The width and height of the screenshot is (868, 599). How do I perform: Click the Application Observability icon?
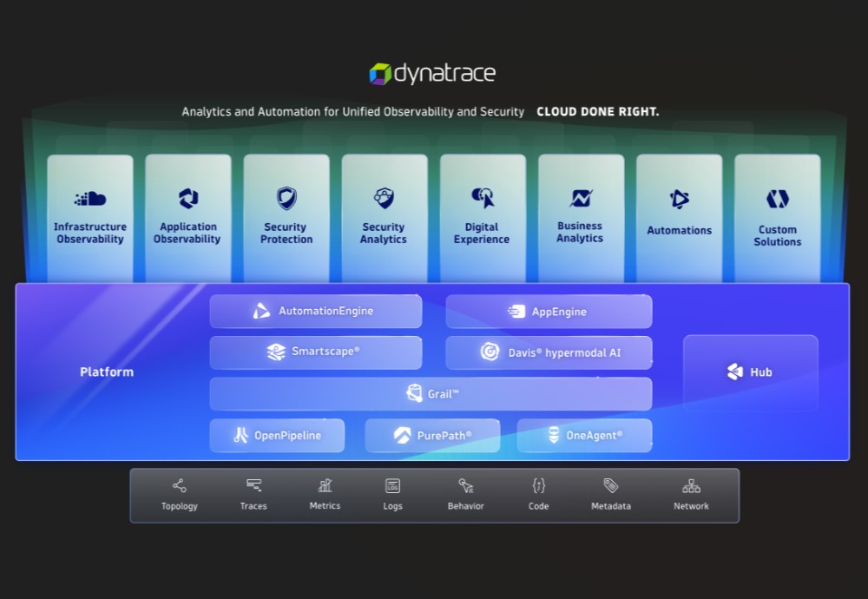(188, 198)
